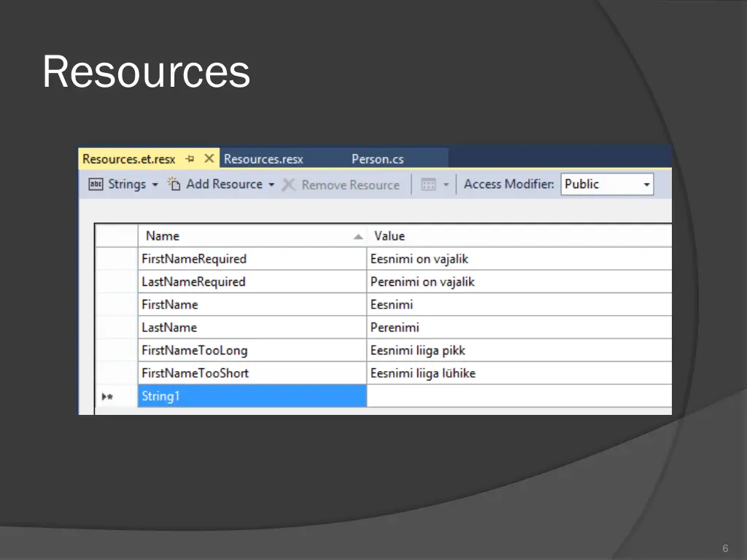Click the pin icon on Resources.et.resx tab

coord(190,158)
